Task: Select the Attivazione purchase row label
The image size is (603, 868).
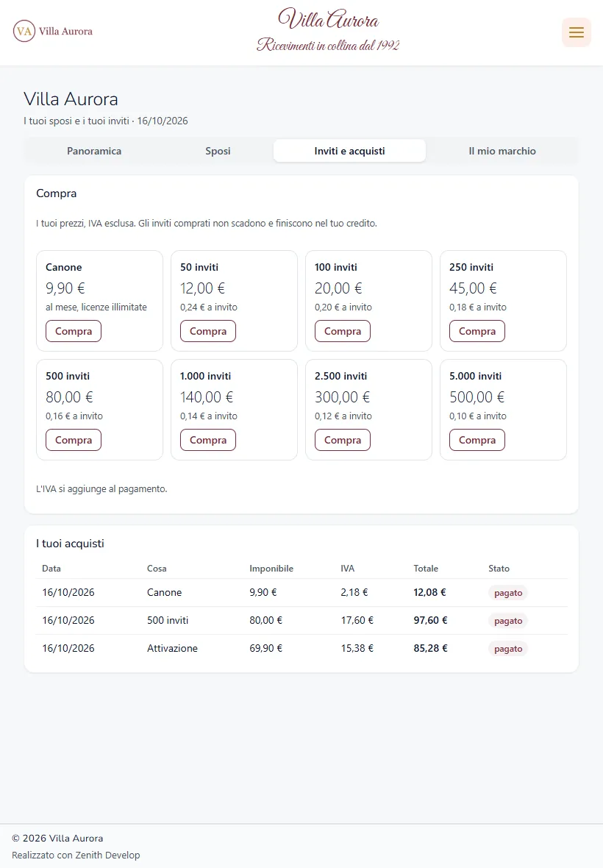Action: click(172, 648)
